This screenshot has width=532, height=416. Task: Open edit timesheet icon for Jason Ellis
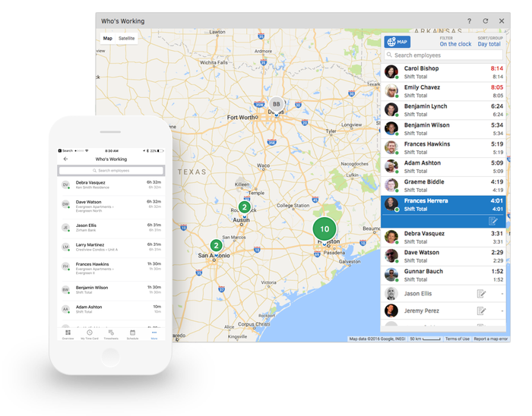point(481,293)
